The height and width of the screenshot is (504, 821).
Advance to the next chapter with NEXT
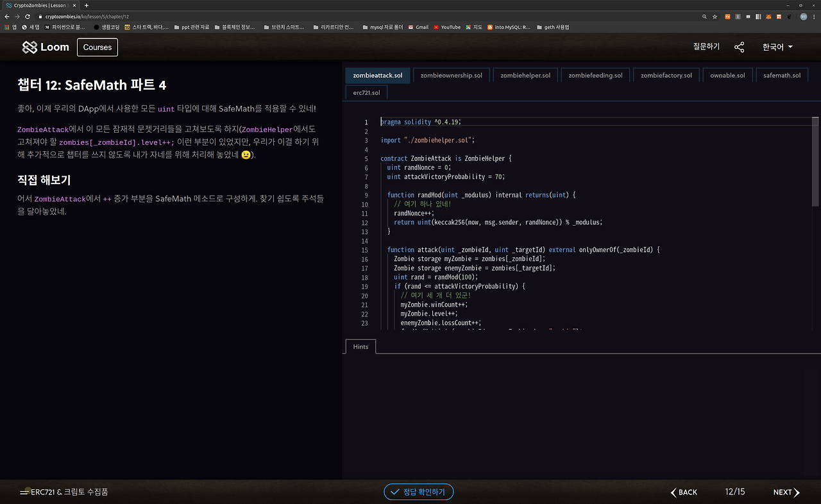[786, 492]
